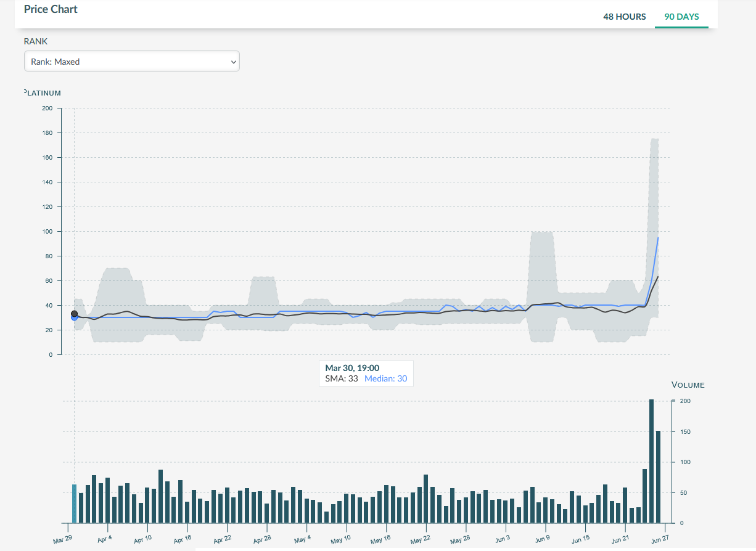Click the 'May 4' date axis label
Viewport: 756px width, 551px height.
pos(302,539)
